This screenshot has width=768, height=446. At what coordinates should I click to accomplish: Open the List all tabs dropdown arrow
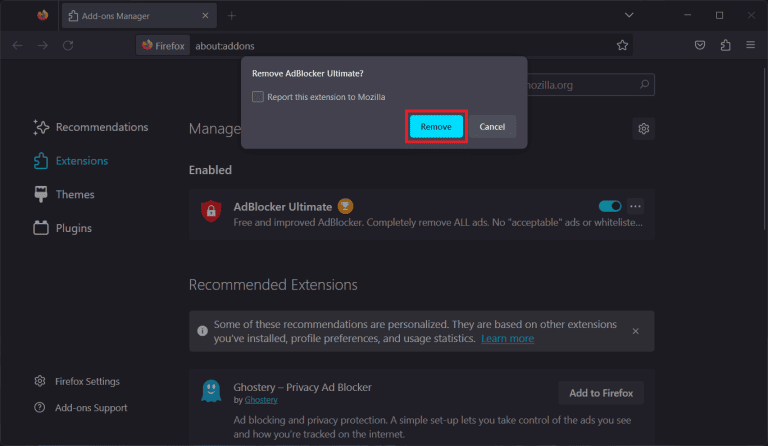click(x=629, y=15)
